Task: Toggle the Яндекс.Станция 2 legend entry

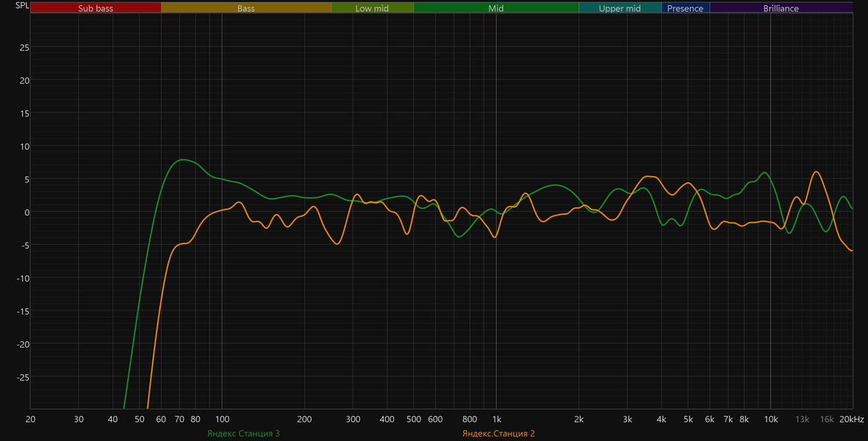Action: point(499,434)
